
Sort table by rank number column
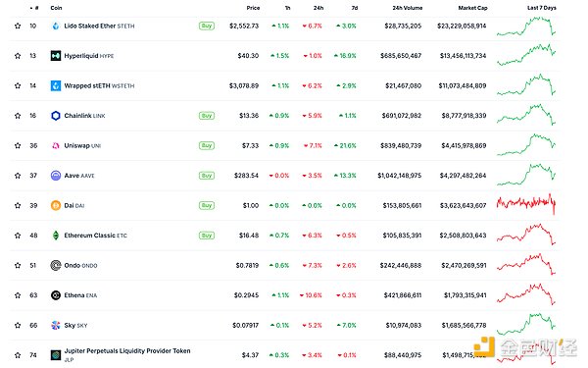click(34, 8)
